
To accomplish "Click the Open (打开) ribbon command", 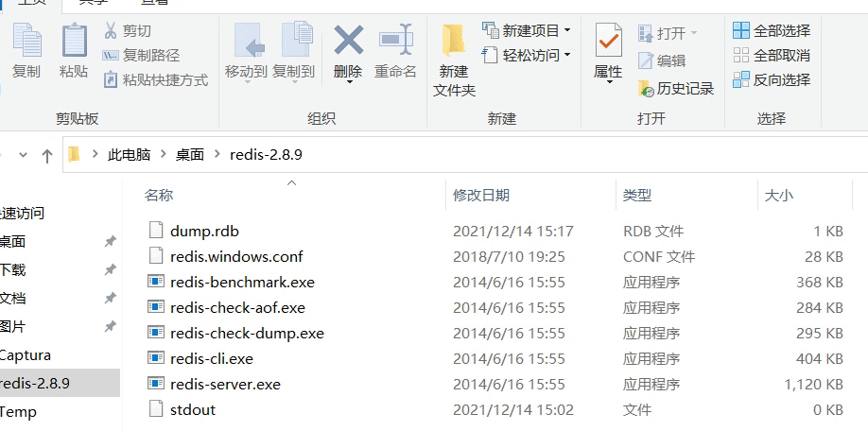I will coord(668,33).
